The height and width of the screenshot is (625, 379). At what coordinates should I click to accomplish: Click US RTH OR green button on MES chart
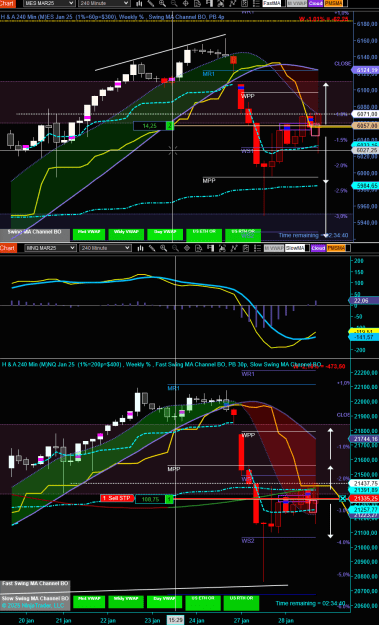click(x=243, y=235)
